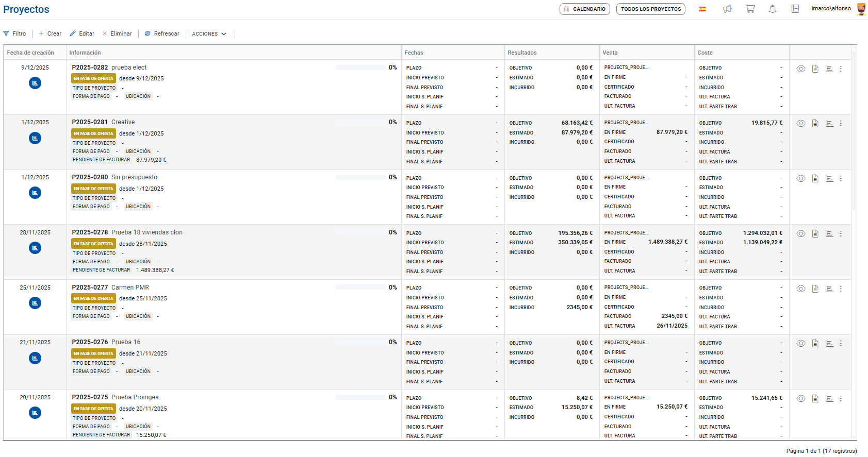Screen dimensions: 868x457
Task: Open the notifications bell
Action: (773, 9)
